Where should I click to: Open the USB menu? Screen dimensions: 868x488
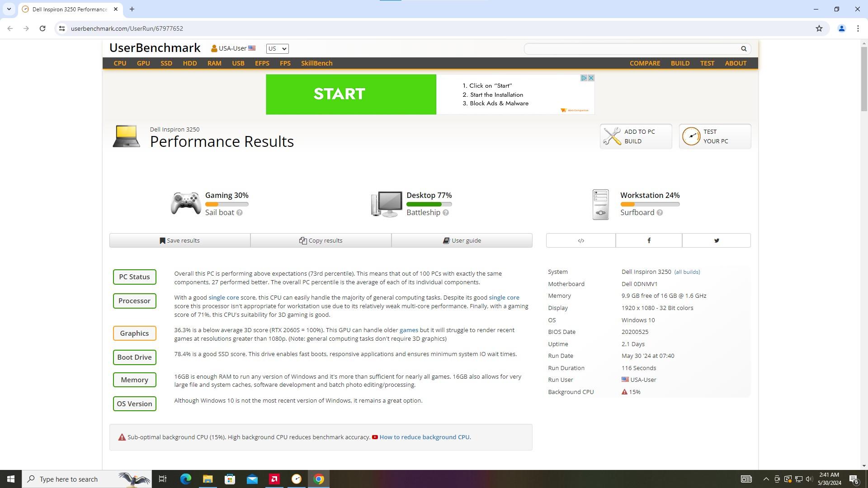coord(238,63)
